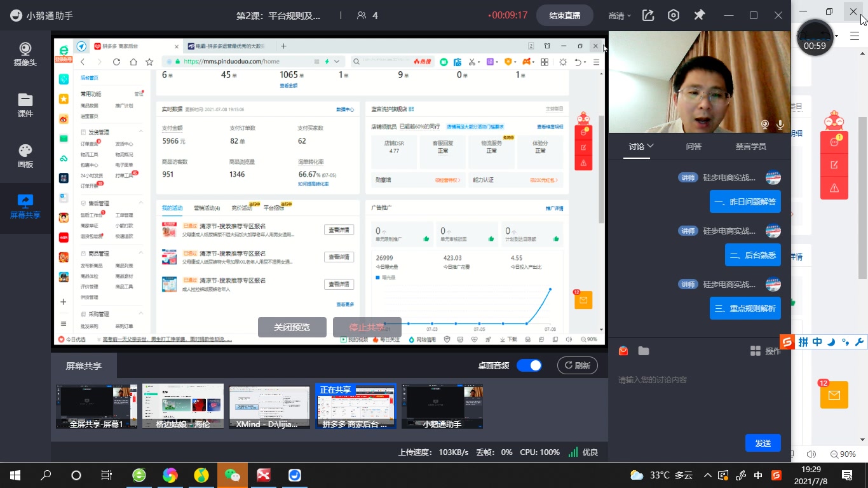Viewport: 868px width, 488px height.
Task: Click the blue 发送 send button
Action: pos(763,443)
